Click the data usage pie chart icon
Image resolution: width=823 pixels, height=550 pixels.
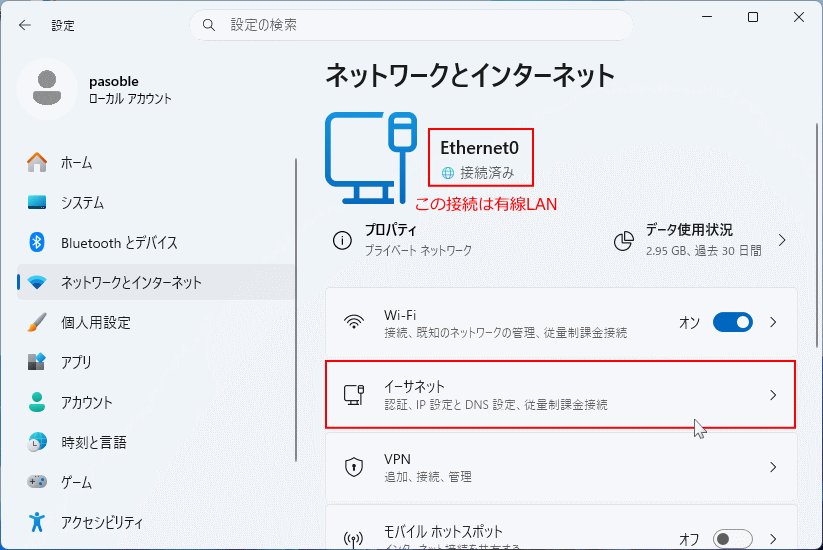[624, 241]
